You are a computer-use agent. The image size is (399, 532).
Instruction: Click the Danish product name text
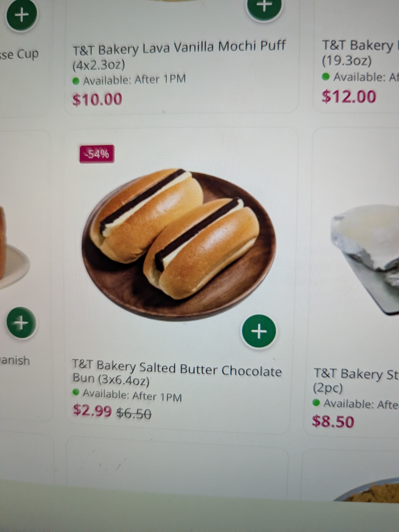point(15,361)
